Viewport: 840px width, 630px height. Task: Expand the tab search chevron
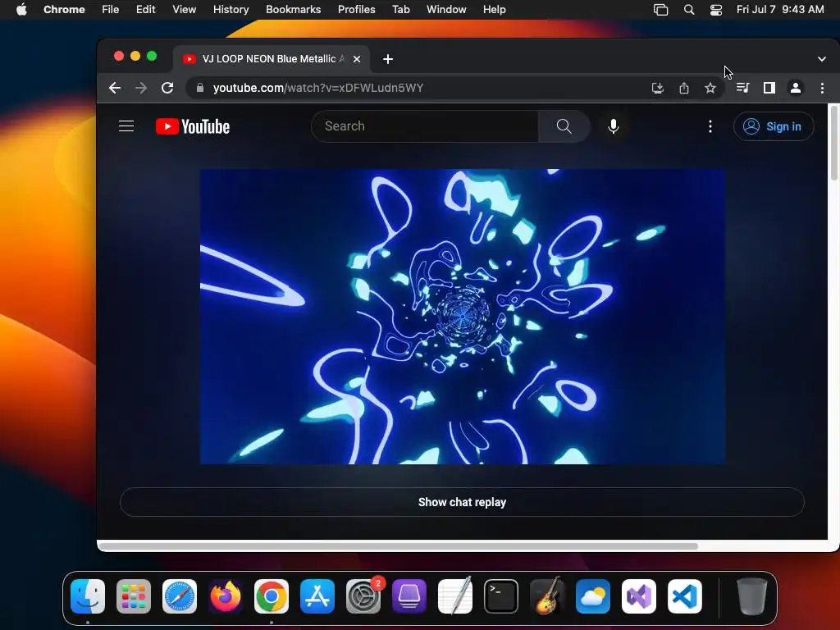(822, 59)
